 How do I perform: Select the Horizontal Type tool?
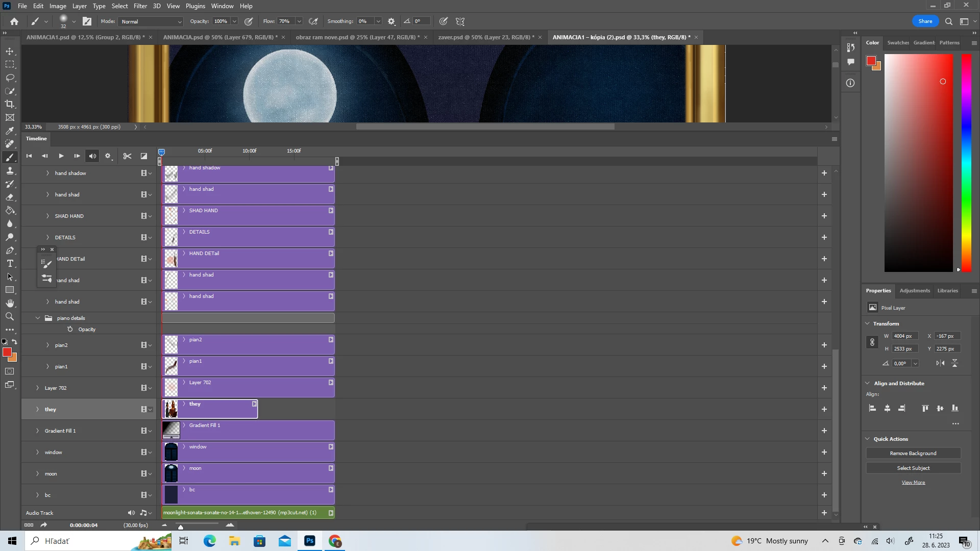coord(10,264)
